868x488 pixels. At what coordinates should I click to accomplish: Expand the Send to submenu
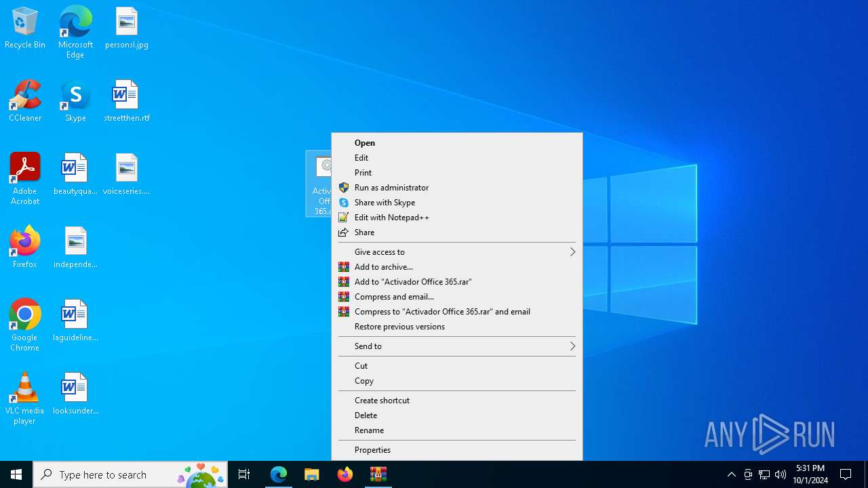pos(457,346)
